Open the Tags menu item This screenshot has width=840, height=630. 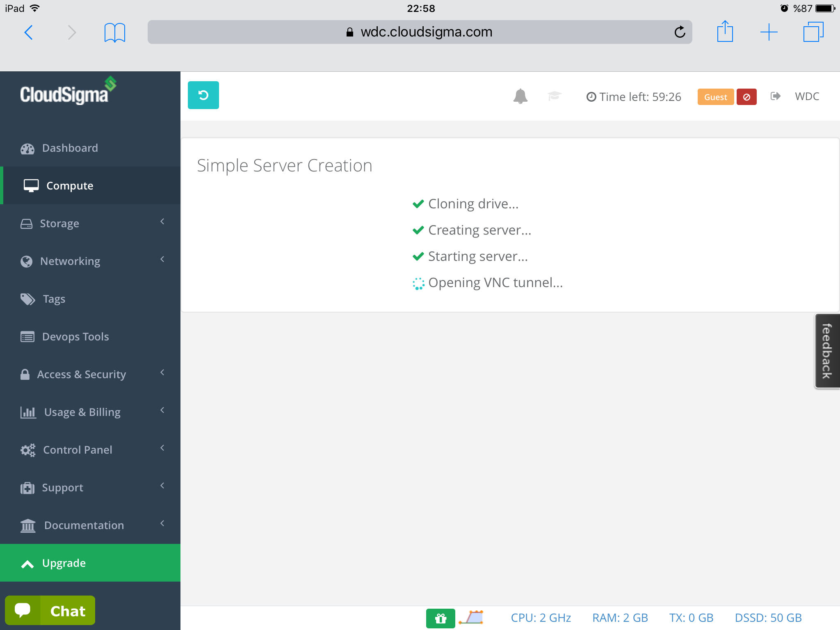coord(90,299)
